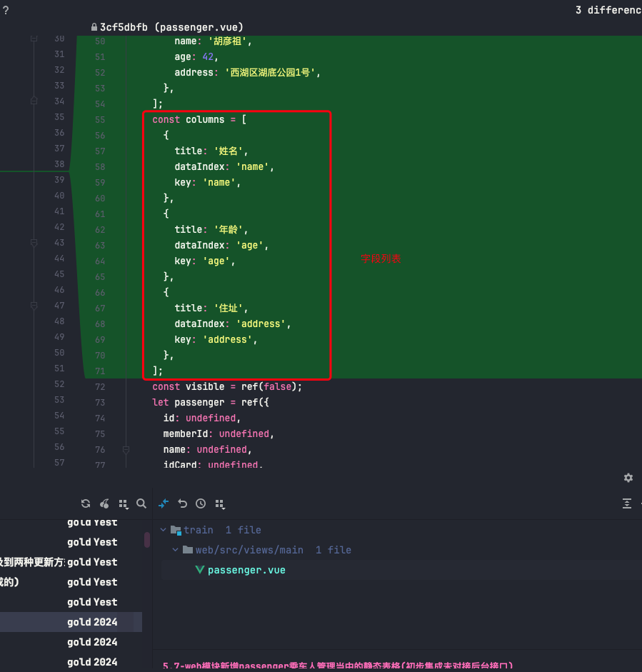Click right-side line number 72
The width and height of the screenshot is (642, 672).
(x=100, y=387)
